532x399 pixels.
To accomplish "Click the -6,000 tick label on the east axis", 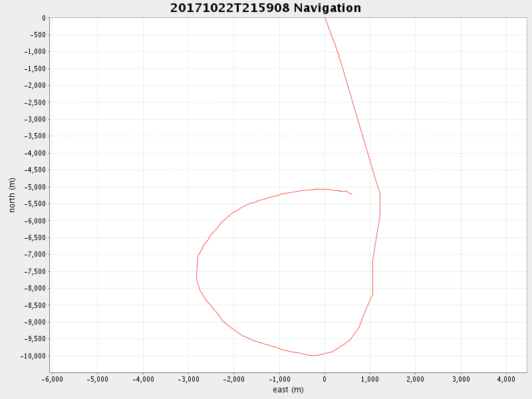I will (52, 379).
